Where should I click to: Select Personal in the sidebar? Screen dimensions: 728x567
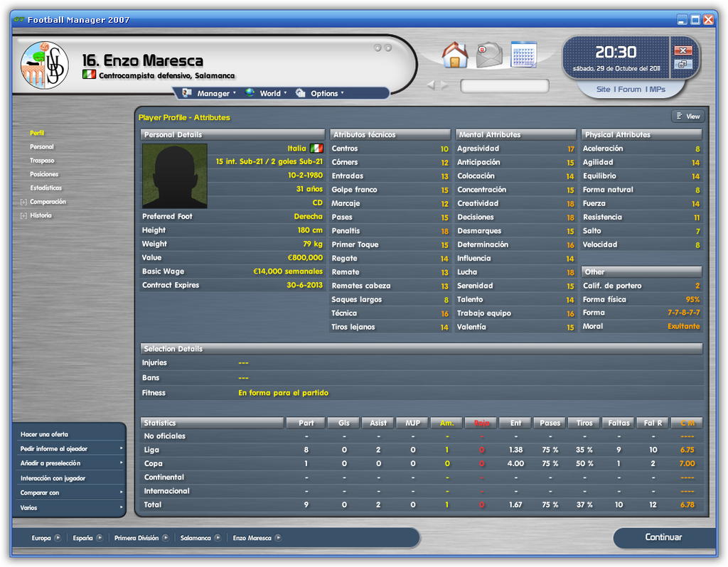coord(42,146)
